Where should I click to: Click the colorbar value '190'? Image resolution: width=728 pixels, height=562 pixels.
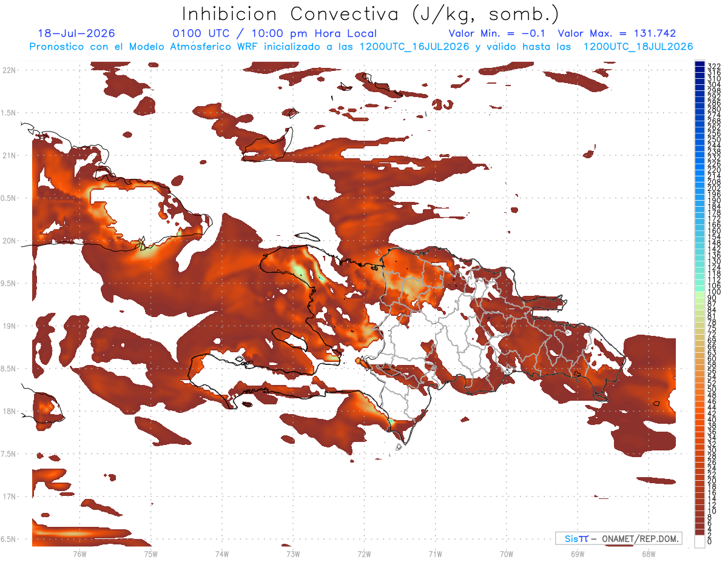[714, 201]
